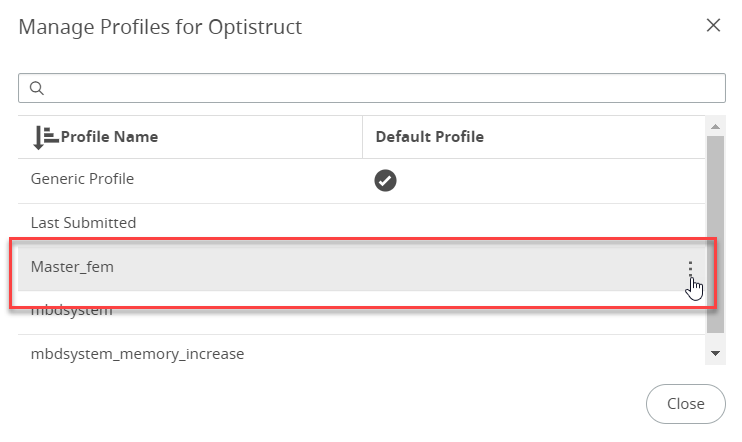Select the Last Submitted profile
Viewport: 742px width, 442px height.
[x=84, y=223]
